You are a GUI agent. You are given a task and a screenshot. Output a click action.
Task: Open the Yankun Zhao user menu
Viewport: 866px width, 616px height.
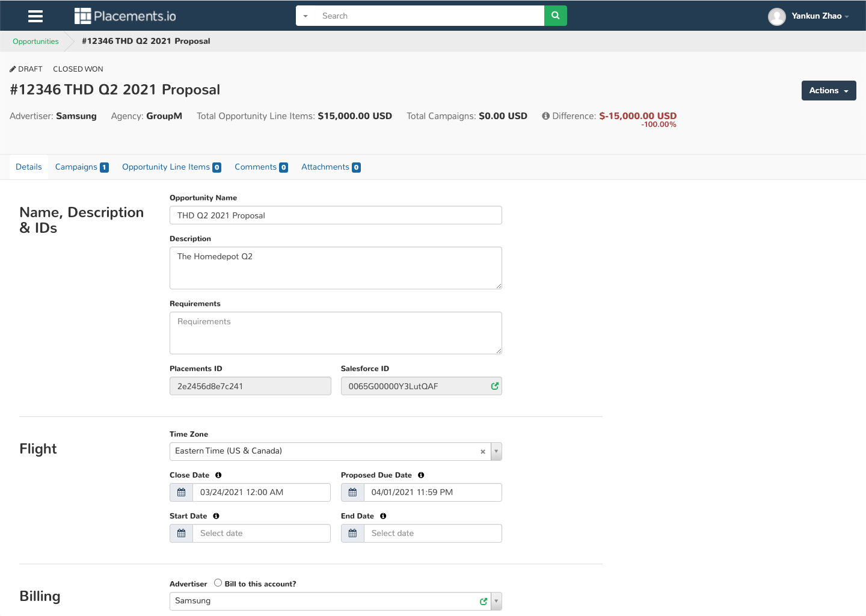click(809, 16)
